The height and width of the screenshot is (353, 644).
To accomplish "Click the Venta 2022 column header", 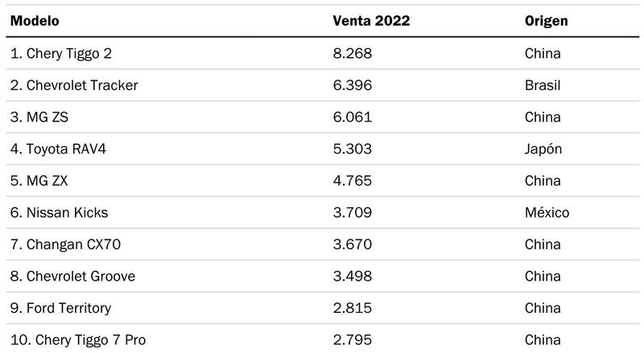I will click(371, 21).
